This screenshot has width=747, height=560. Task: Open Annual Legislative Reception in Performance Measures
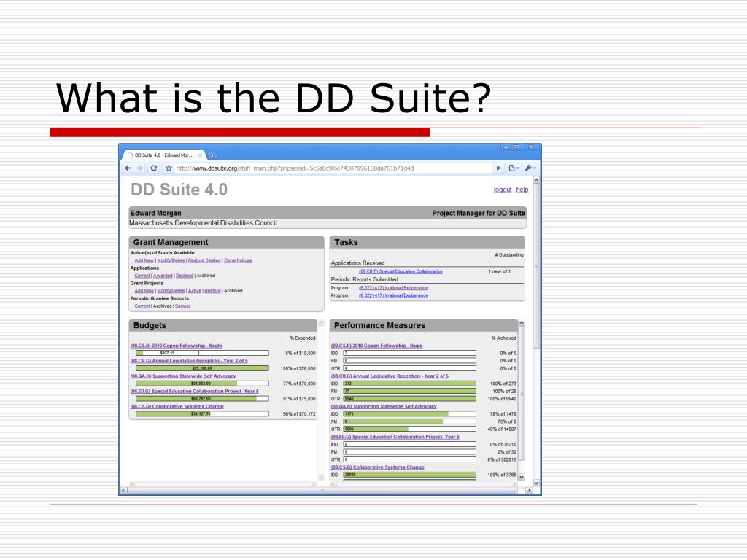pyautogui.click(x=390, y=376)
